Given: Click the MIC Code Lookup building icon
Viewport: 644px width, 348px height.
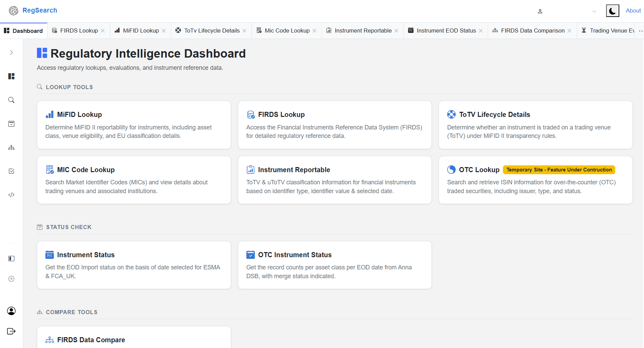Looking at the screenshot, I should click(50, 169).
